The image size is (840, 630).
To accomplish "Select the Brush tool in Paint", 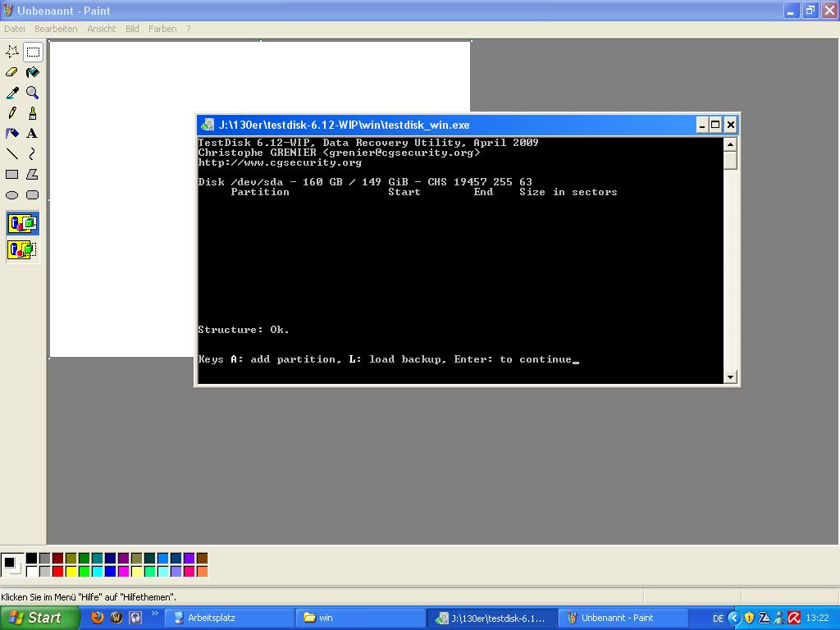I will click(33, 113).
